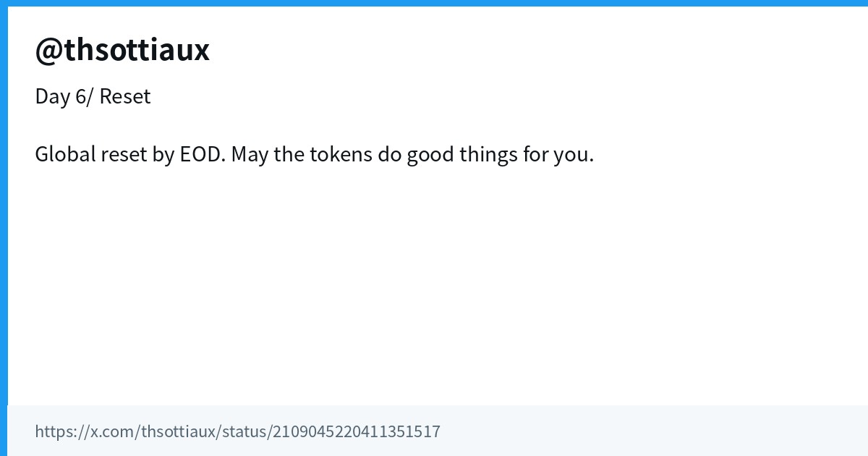Click the "@" symbol in the handle
This screenshot has width=868, height=456.
click(48, 51)
